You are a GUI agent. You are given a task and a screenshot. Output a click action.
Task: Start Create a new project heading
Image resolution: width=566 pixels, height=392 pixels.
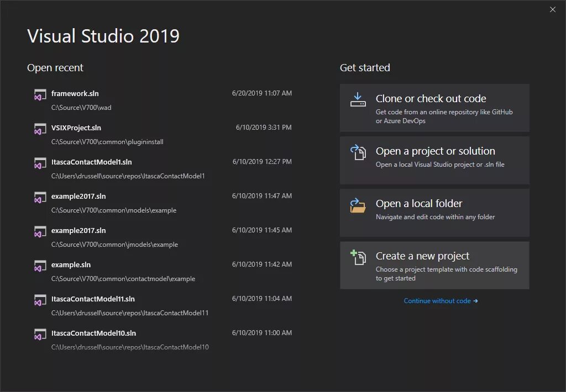(422, 256)
